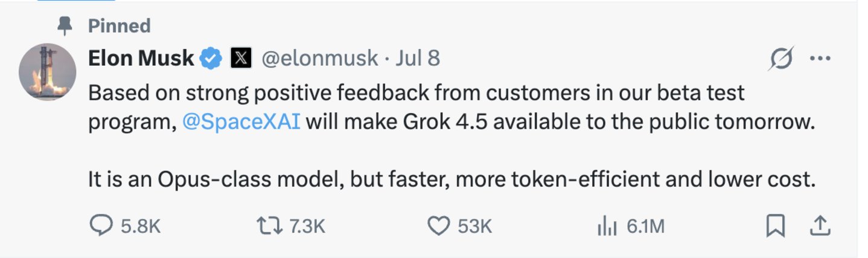Open view analytics bar chart icon
This screenshot has width=868, height=258.
[607, 227]
